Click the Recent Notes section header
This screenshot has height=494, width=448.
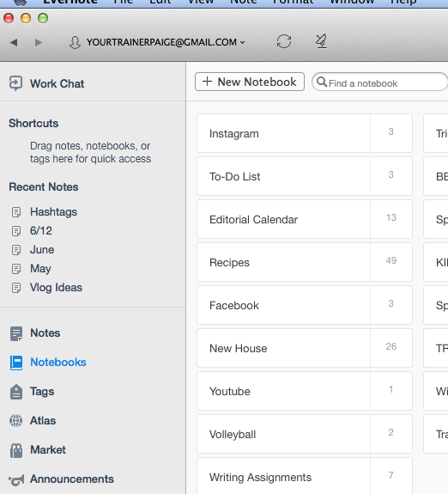click(x=44, y=186)
